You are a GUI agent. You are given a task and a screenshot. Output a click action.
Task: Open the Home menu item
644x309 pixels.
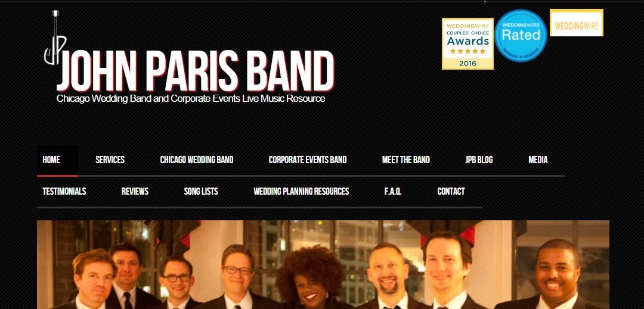tap(51, 160)
